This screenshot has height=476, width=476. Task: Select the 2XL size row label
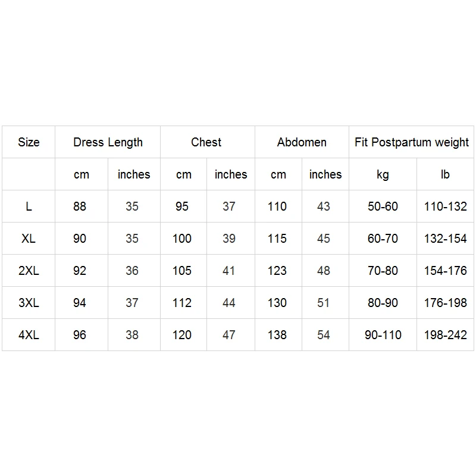click(x=29, y=271)
